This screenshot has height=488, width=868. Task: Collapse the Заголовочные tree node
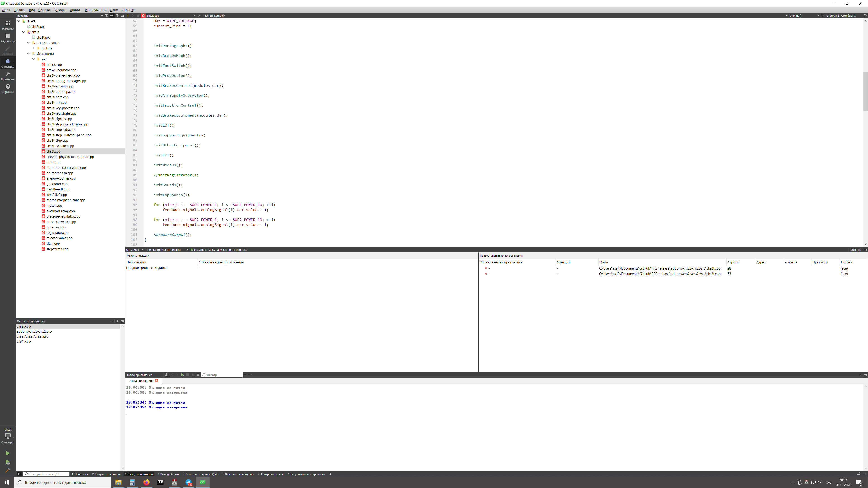29,43
